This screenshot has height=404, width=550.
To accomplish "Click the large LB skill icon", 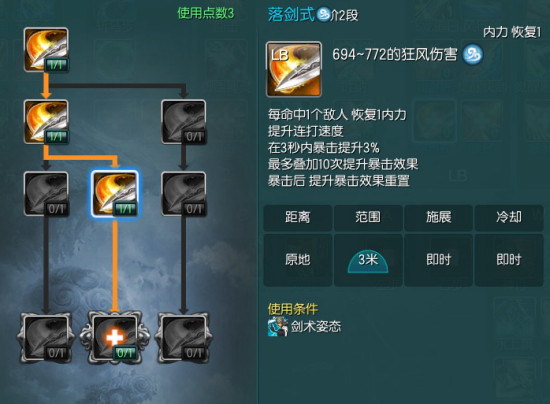I will click(294, 69).
